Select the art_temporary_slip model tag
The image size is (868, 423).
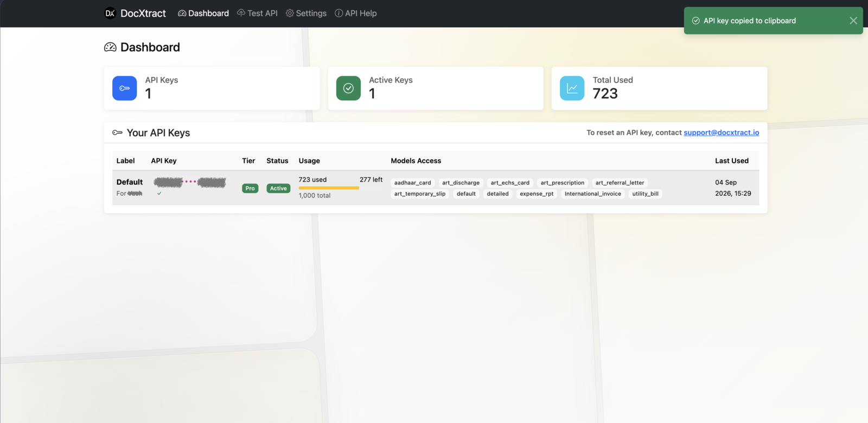pos(420,194)
